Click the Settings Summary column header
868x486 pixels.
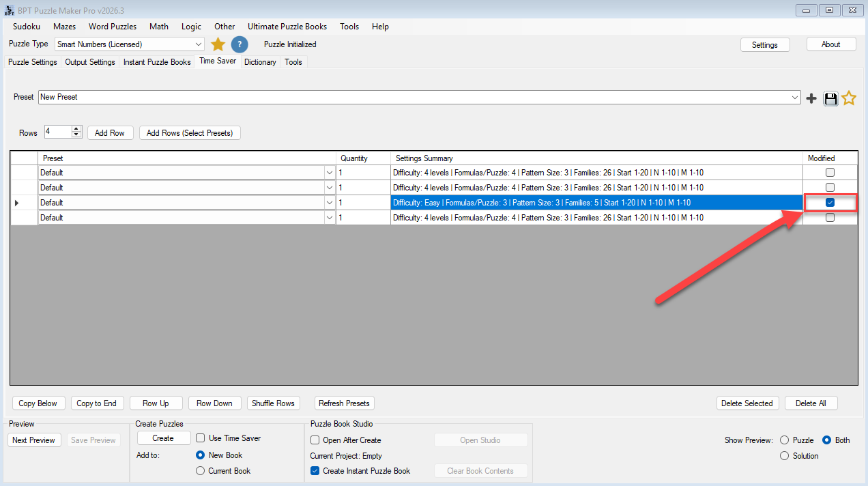596,158
